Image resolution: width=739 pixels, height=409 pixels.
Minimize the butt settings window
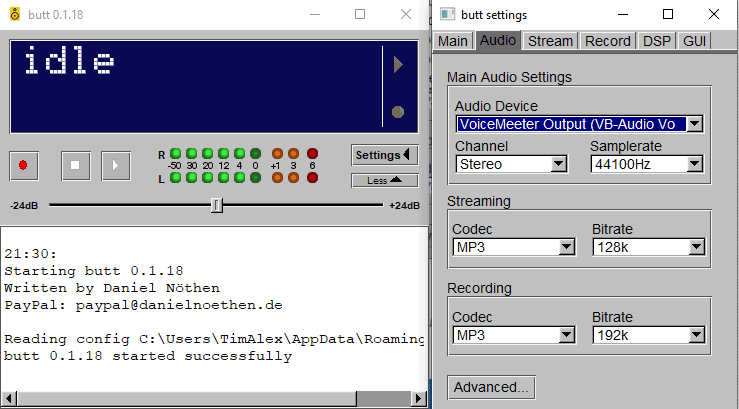623,14
